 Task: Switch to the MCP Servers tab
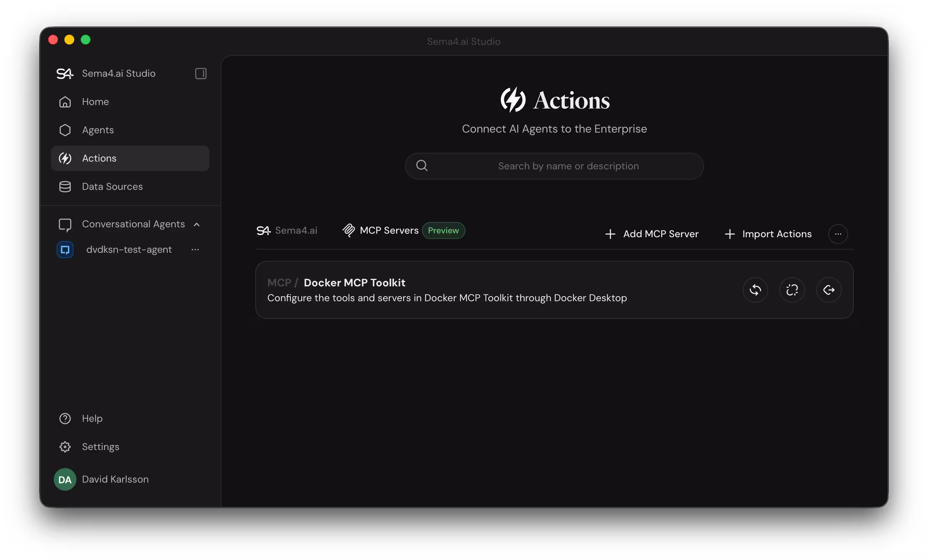pos(389,230)
